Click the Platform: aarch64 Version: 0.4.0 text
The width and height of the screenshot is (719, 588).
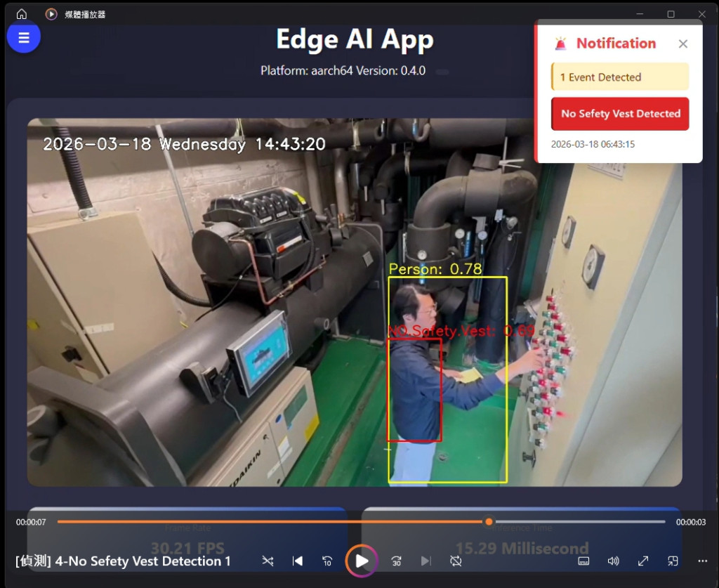click(x=343, y=71)
